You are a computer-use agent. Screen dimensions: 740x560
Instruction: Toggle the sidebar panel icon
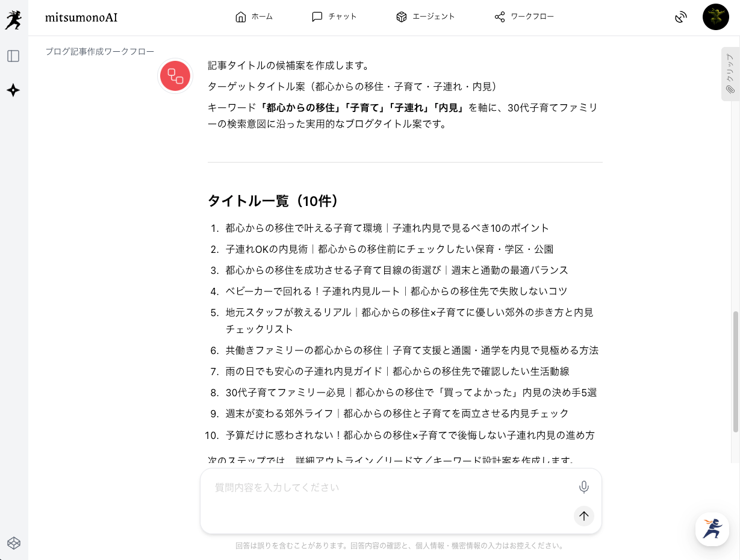[13, 56]
